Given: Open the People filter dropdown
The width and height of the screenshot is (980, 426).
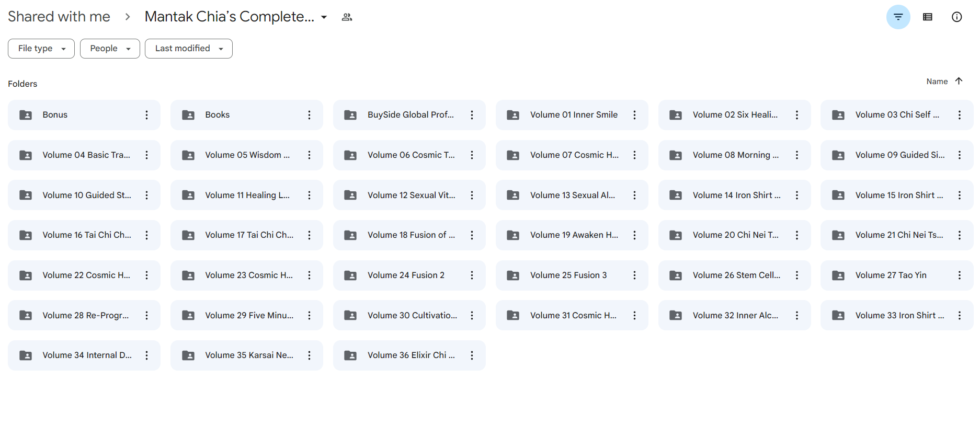Looking at the screenshot, I should (x=110, y=49).
